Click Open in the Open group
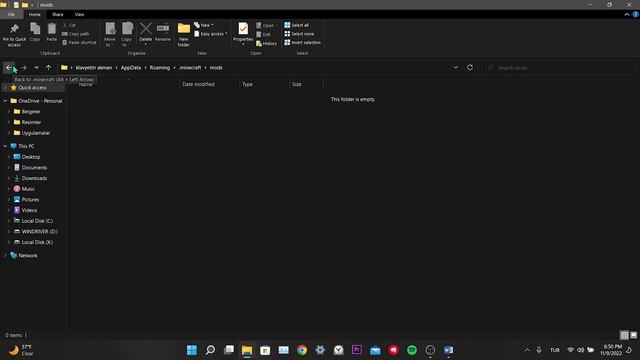 (264, 25)
